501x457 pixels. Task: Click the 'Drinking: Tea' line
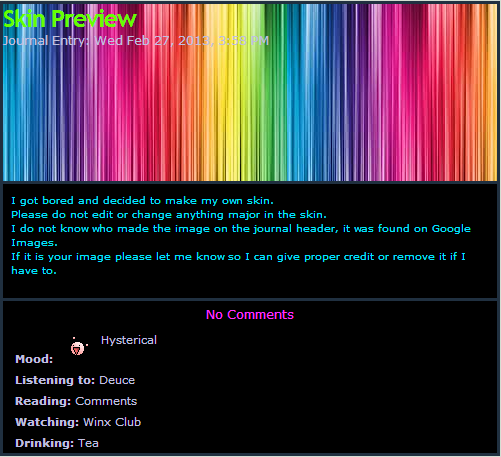(x=57, y=443)
